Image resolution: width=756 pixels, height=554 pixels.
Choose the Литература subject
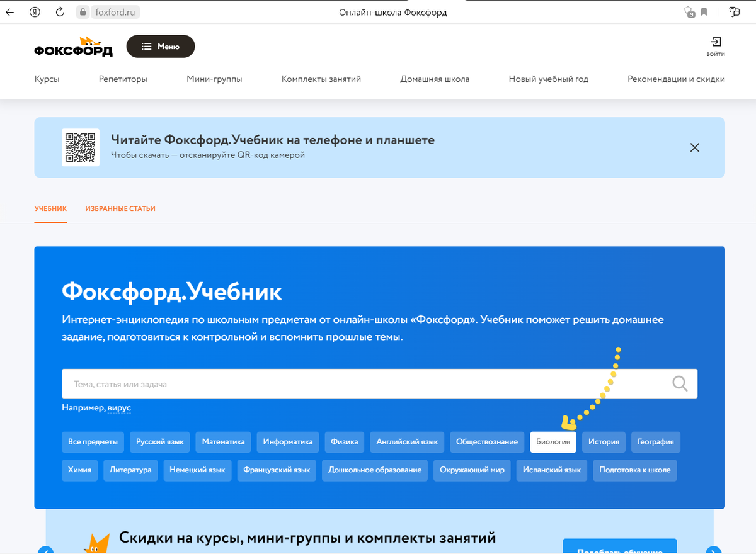click(x=130, y=470)
